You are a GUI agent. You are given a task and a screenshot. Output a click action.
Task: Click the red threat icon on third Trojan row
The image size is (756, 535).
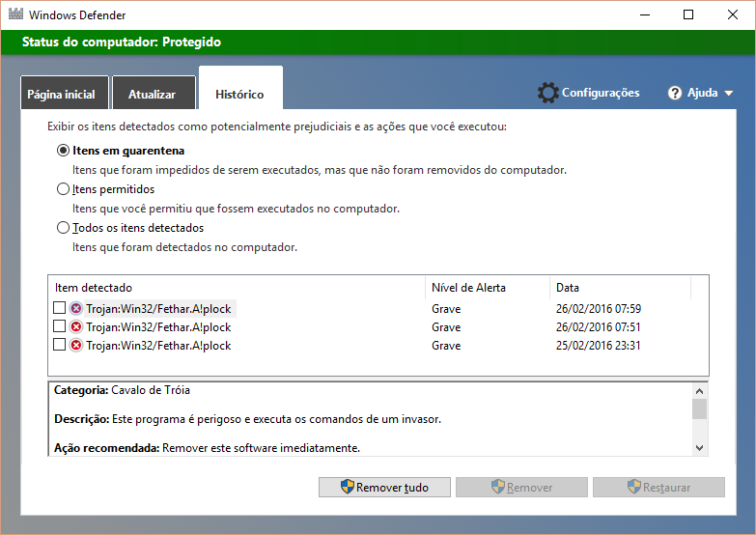click(76, 345)
